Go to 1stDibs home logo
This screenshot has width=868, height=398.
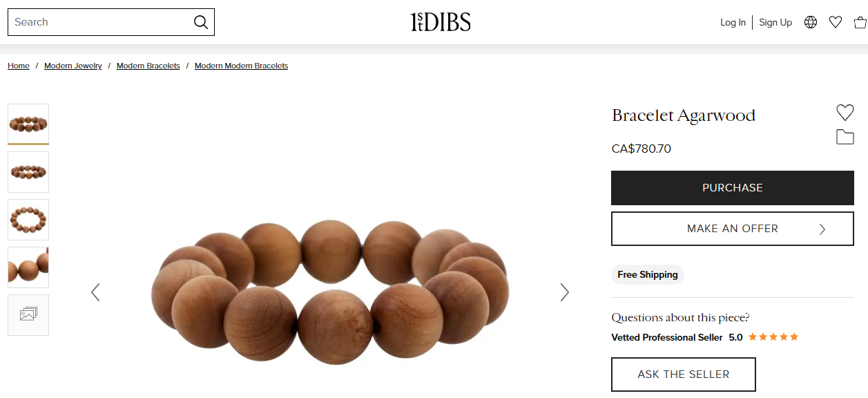441,22
